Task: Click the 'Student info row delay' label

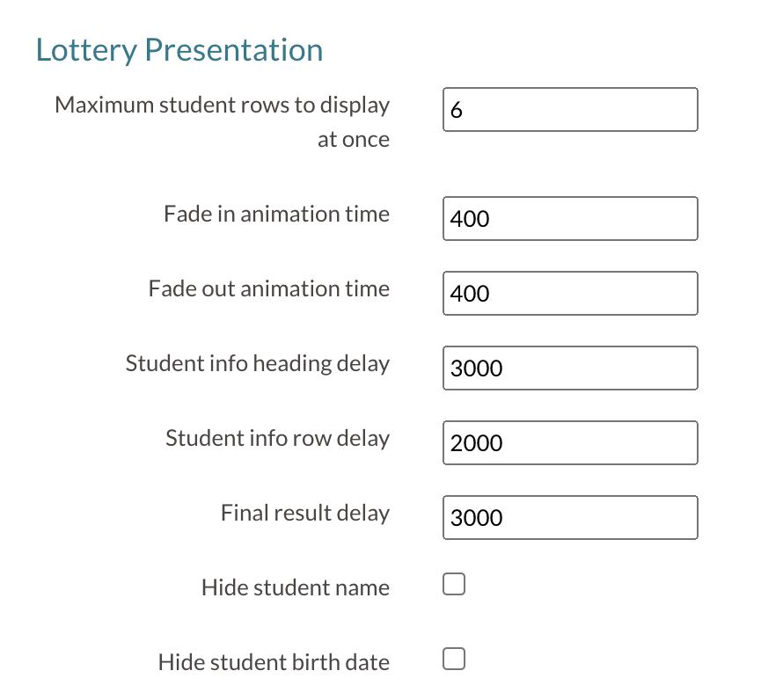Action: click(277, 439)
